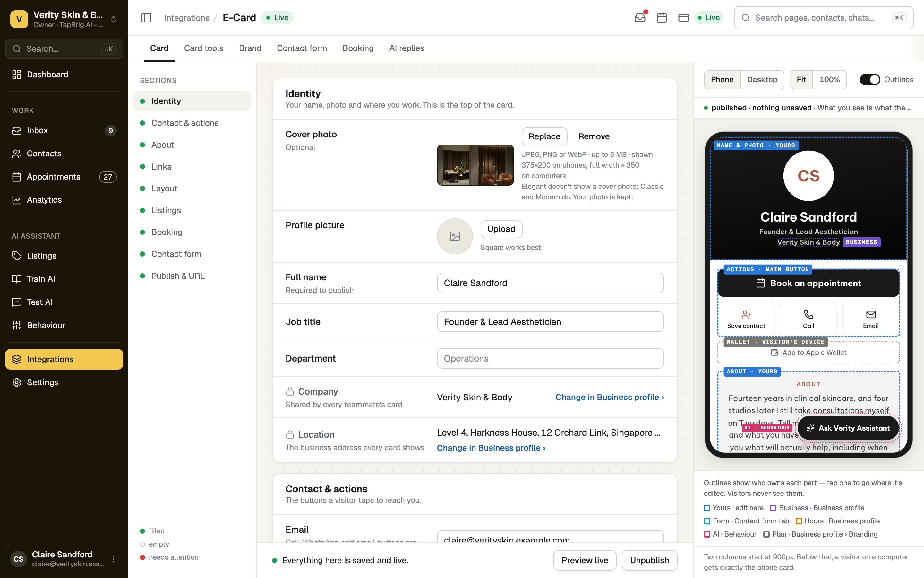This screenshot has width=924, height=578.
Task: Set preview zoom to Fit
Action: tap(801, 80)
